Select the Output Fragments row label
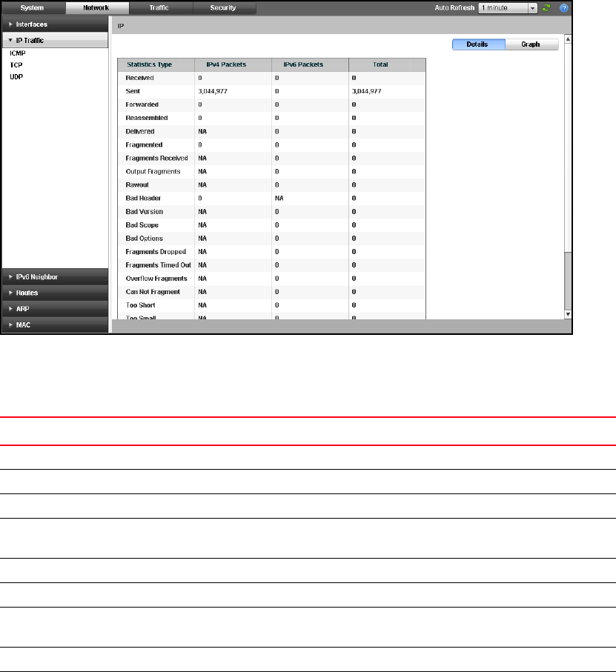Image resolution: width=616 pixels, height=672 pixels. [x=153, y=171]
